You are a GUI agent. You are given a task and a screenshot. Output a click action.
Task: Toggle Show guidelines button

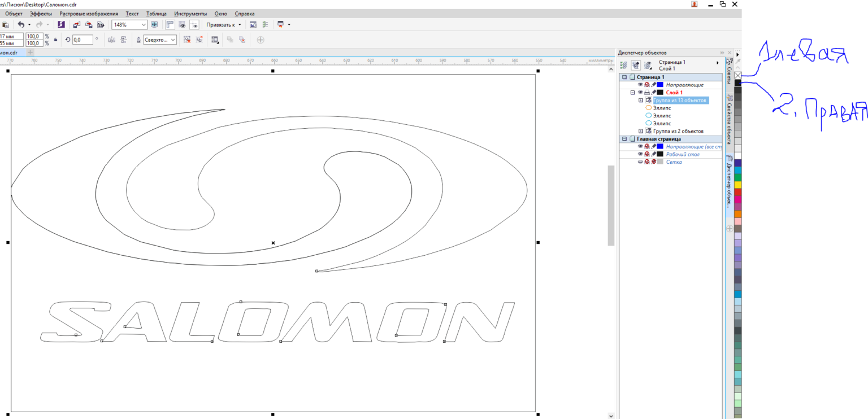(194, 25)
